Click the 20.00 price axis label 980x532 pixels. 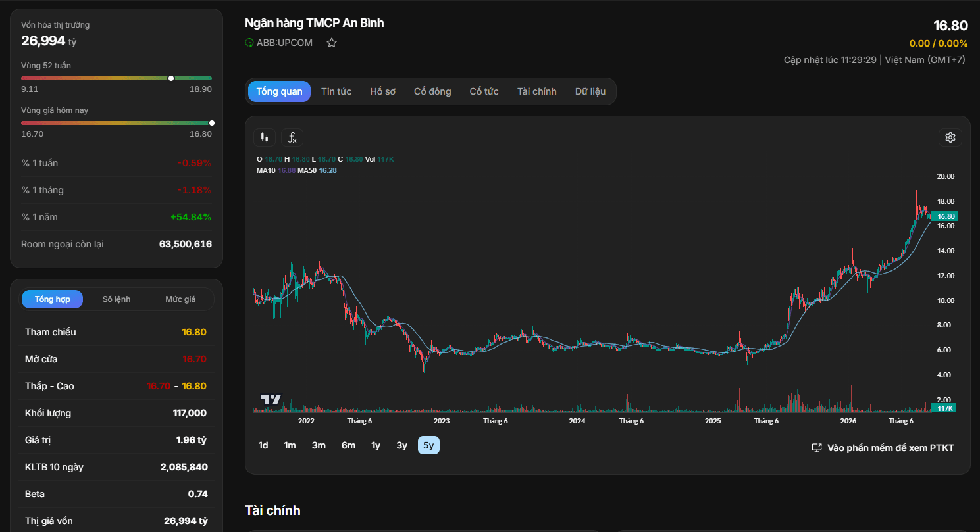point(945,176)
